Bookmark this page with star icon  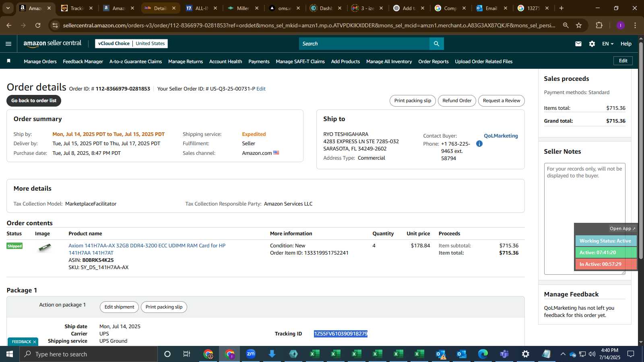click(x=579, y=25)
